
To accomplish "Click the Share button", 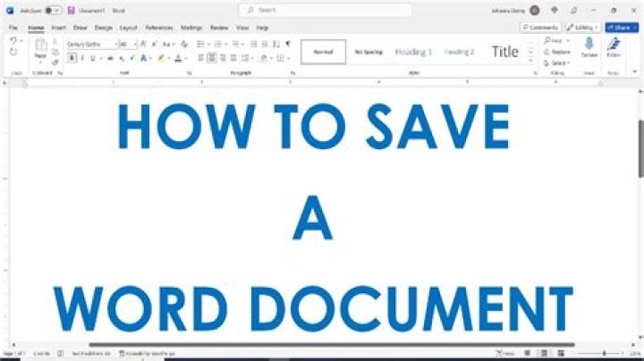I will click(x=623, y=28).
